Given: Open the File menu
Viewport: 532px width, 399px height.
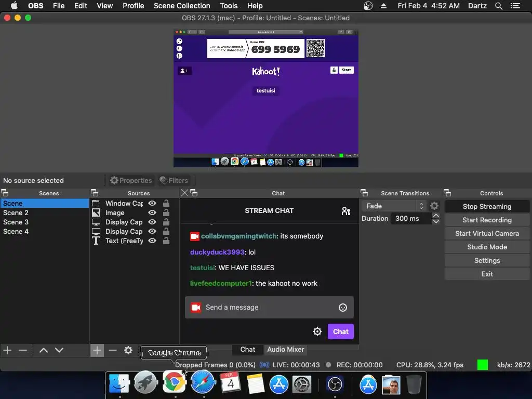Looking at the screenshot, I should tap(59, 6).
